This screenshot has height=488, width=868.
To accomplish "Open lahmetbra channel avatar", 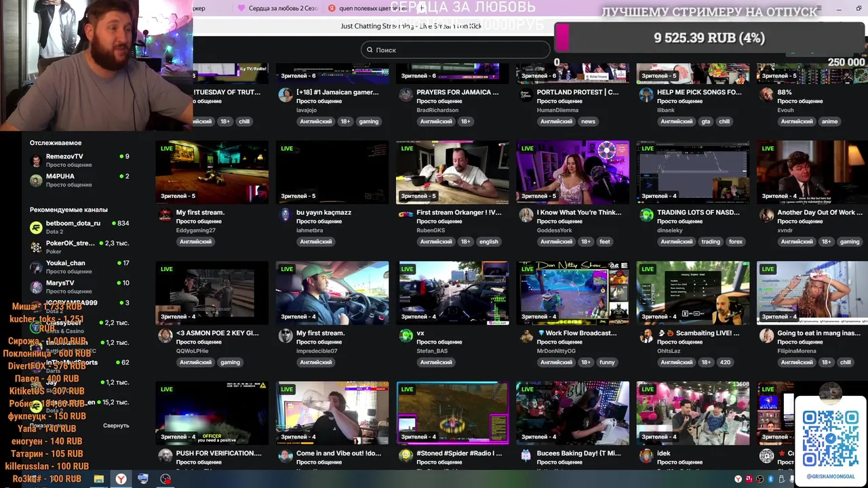I will 285,216.
